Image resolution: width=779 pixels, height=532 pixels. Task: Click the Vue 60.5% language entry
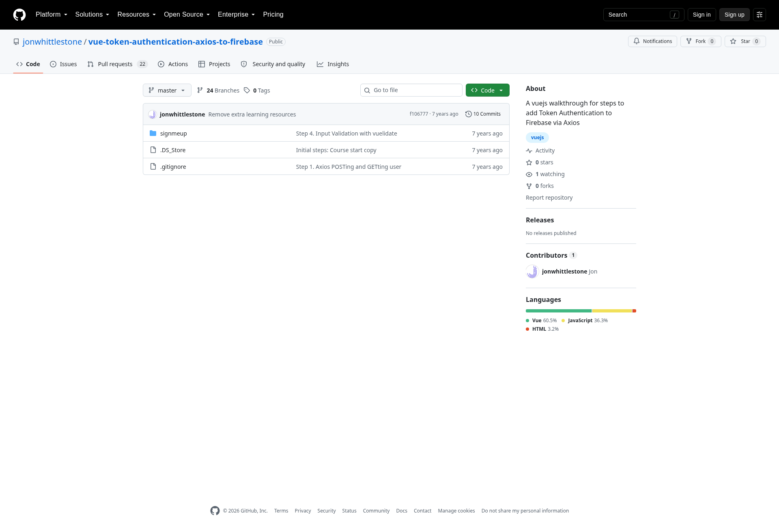(x=541, y=321)
